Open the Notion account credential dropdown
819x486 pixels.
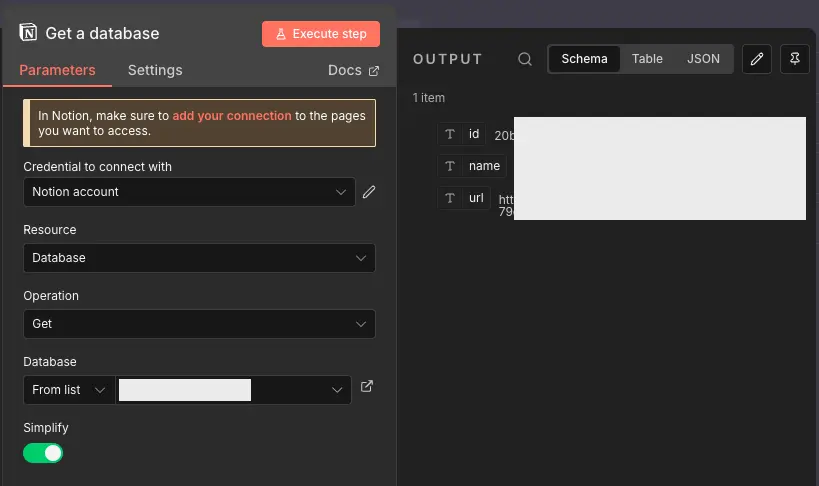(x=189, y=192)
